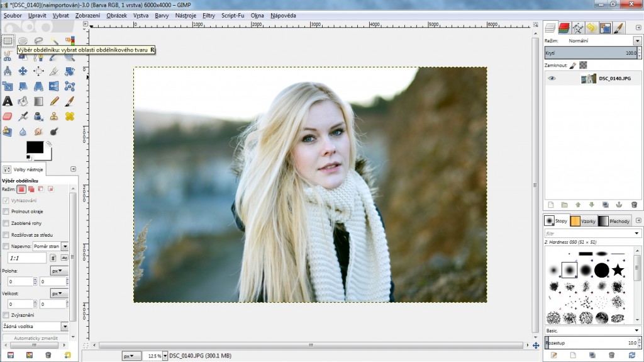This screenshot has width=644, height=362.
Task: Select the Cage Transform tool
Action: point(70,86)
